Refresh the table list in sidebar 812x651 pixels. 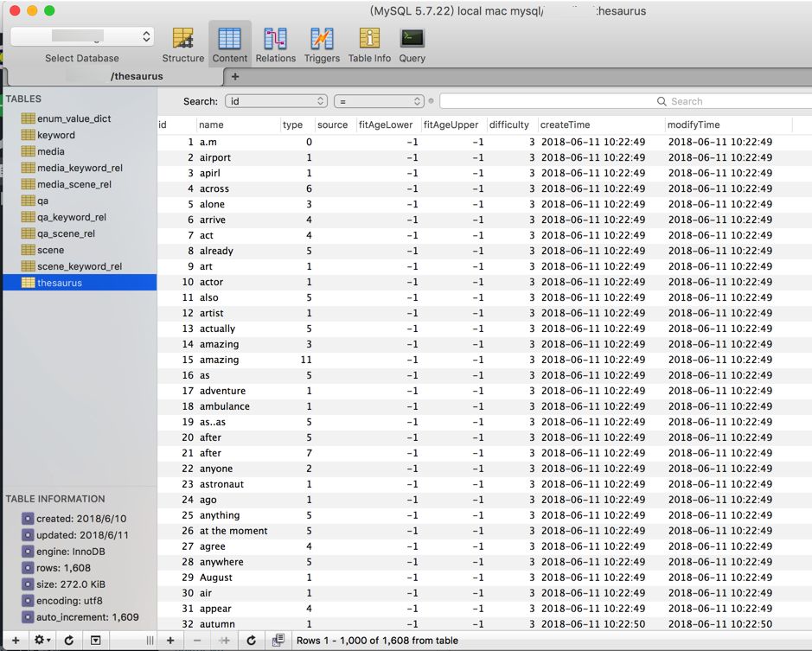pos(69,641)
